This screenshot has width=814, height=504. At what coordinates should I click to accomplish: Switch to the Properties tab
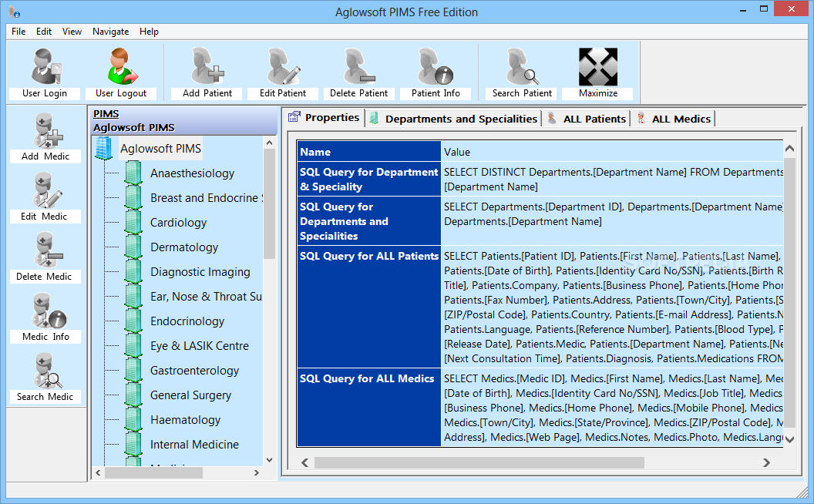pos(324,117)
